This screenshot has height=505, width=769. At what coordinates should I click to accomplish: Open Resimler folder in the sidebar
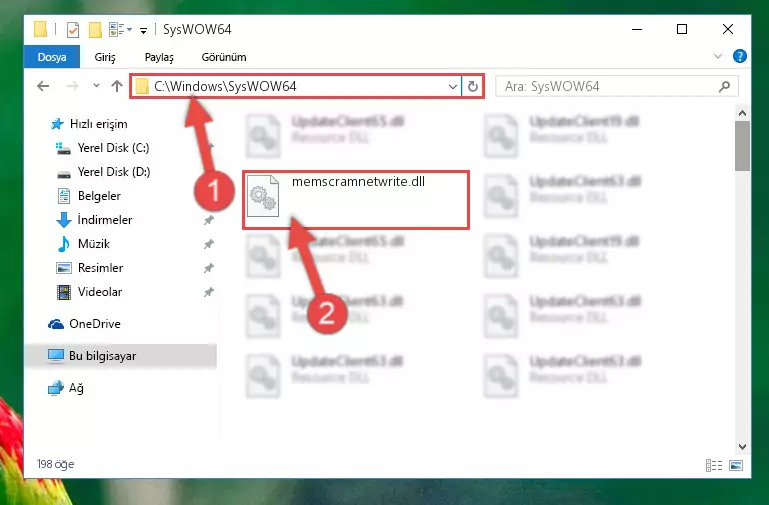coord(90,268)
